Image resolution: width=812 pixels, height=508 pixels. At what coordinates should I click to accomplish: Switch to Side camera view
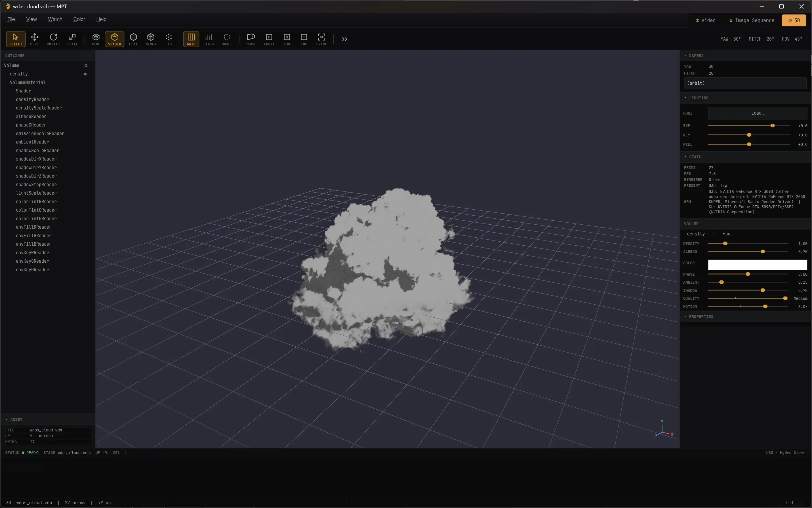(x=287, y=39)
